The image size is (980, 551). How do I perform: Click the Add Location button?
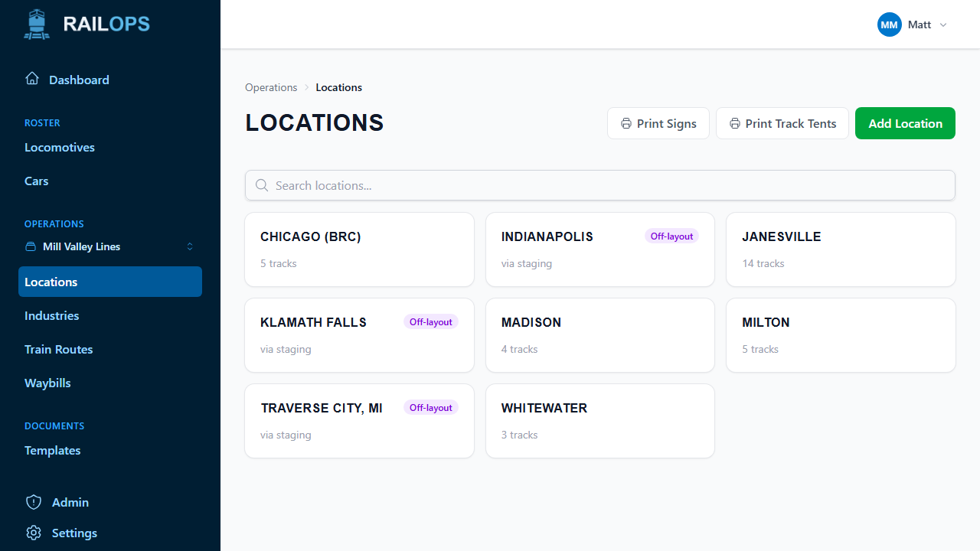(x=905, y=123)
